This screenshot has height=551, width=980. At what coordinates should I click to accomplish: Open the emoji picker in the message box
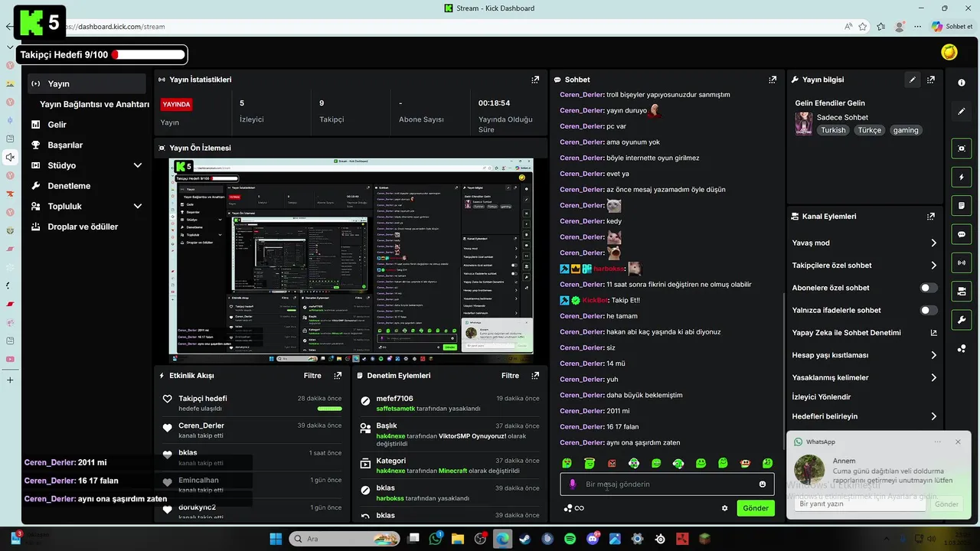point(763,484)
